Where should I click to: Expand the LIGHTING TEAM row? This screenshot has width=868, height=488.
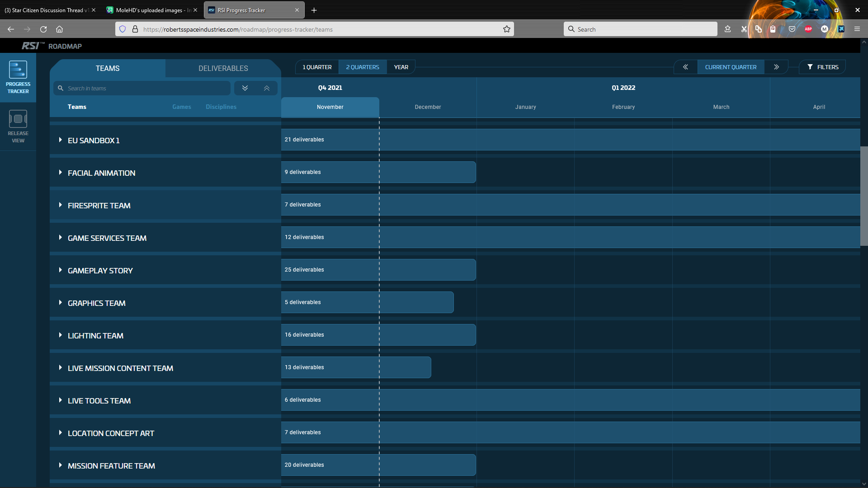(60, 335)
